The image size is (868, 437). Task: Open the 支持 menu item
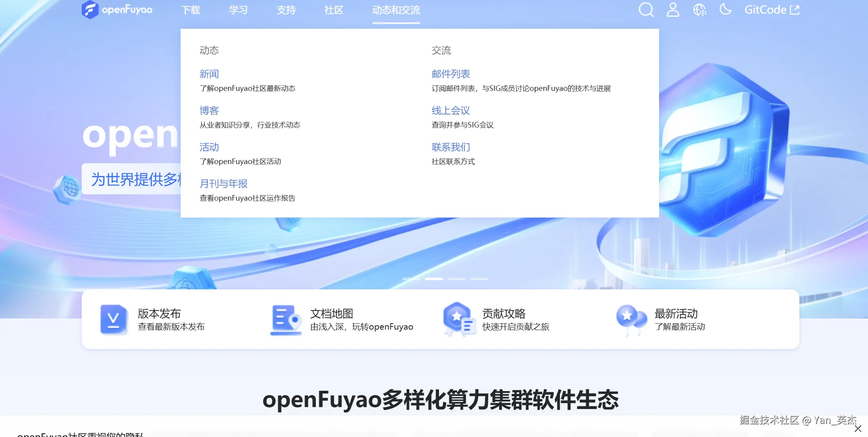coord(286,10)
